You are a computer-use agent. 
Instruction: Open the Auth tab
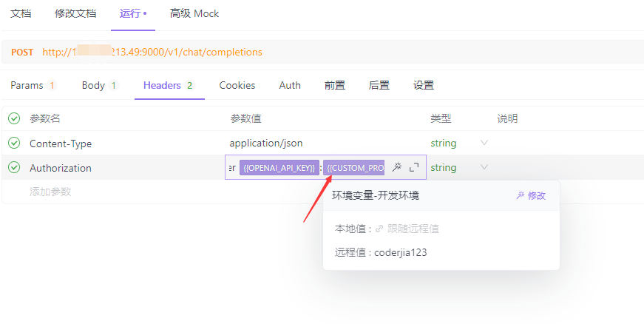[x=290, y=85]
